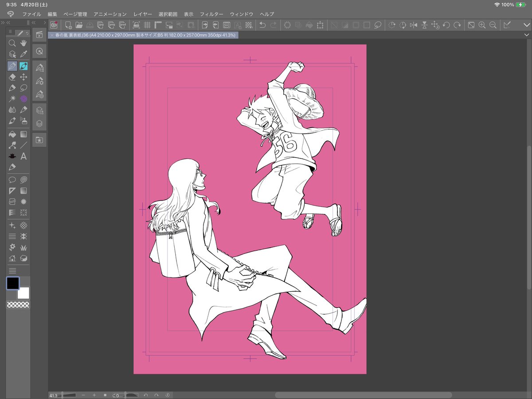
Task: Open the material palette star folder icon
Action: point(39,140)
